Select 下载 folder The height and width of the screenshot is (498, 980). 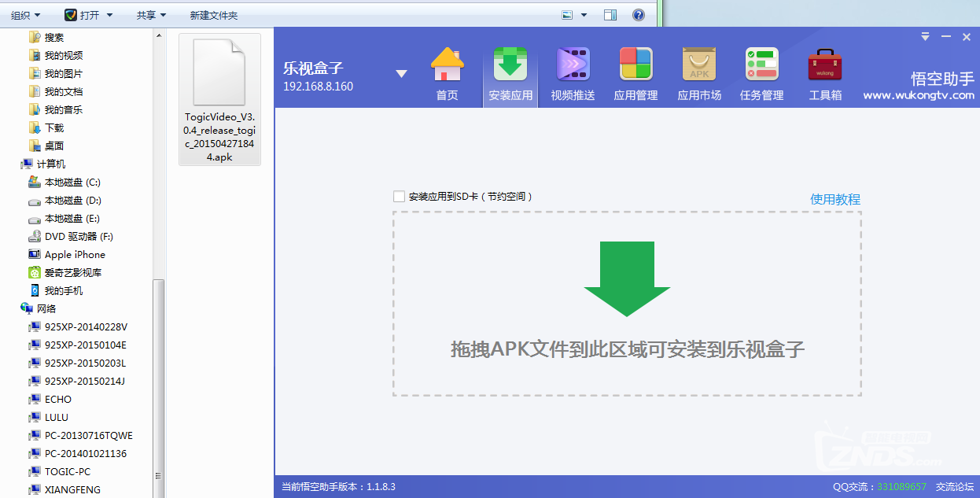click(x=54, y=127)
